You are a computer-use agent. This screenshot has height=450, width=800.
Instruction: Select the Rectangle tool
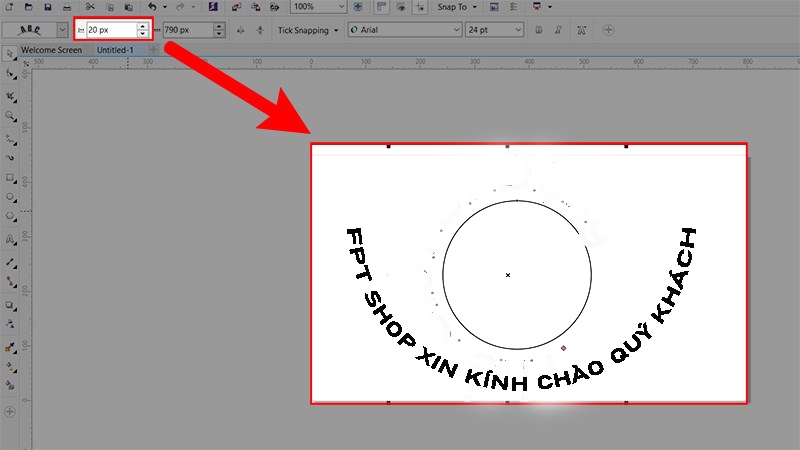click(x=10, y=178)
